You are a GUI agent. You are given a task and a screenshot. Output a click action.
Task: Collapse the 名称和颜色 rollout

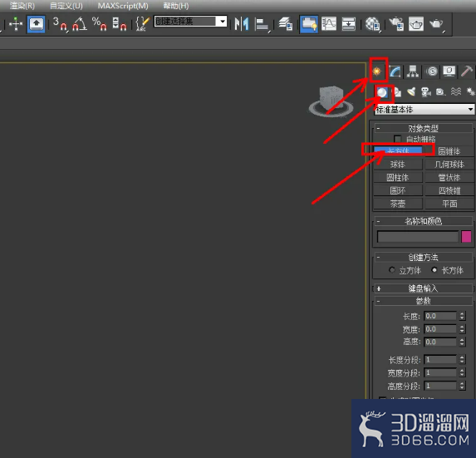click(x=424, y=221)
